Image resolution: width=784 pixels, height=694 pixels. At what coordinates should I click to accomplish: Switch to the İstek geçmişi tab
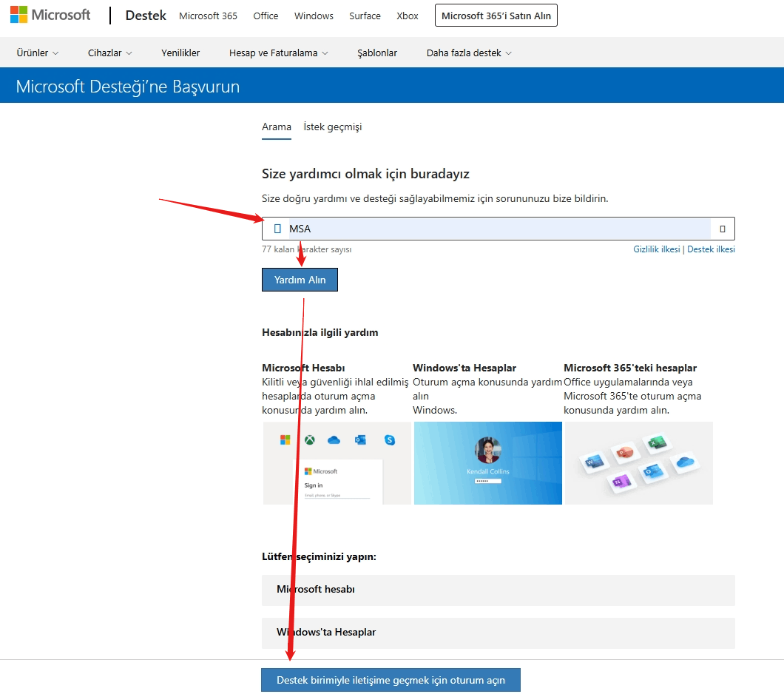pyautogui.click(x=333, y=127)
